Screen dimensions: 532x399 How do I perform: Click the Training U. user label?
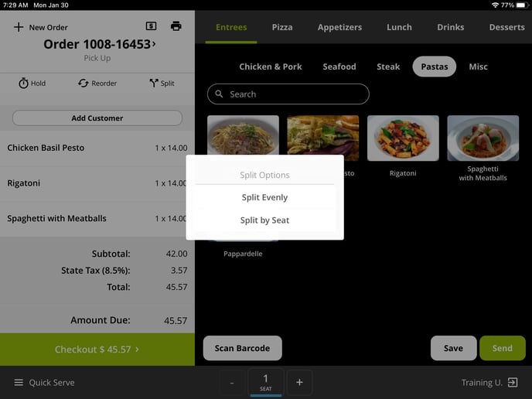pos(482,383)
